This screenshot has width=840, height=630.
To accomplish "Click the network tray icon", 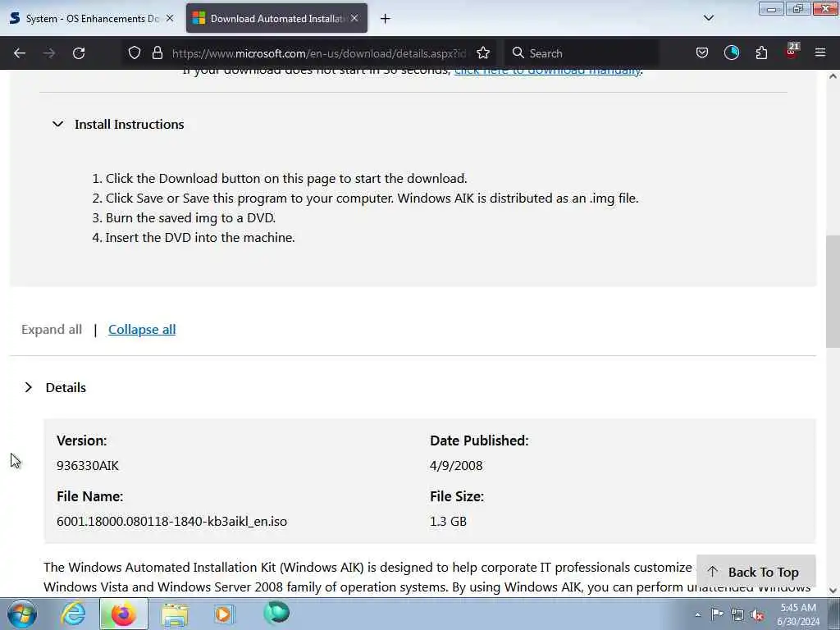I will tap(737, 614).
